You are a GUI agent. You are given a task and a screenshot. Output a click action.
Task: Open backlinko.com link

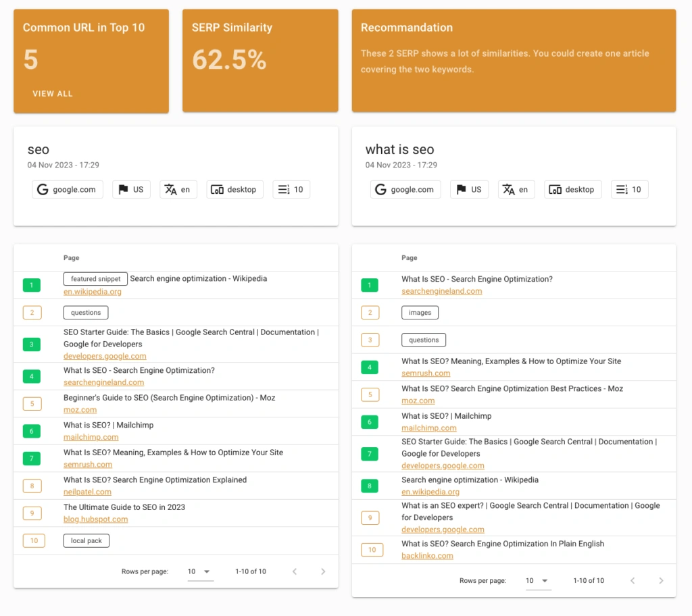[427, 556]
